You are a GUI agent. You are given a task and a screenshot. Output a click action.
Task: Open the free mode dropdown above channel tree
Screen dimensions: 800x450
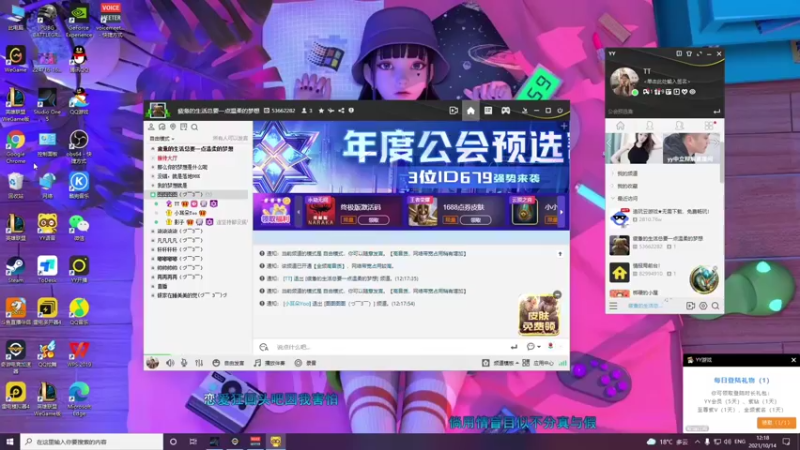point(162,138)
